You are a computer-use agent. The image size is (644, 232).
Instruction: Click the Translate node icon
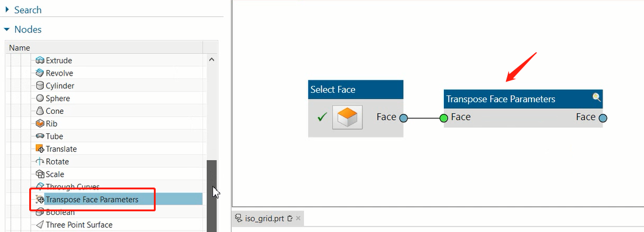[40, 149]
